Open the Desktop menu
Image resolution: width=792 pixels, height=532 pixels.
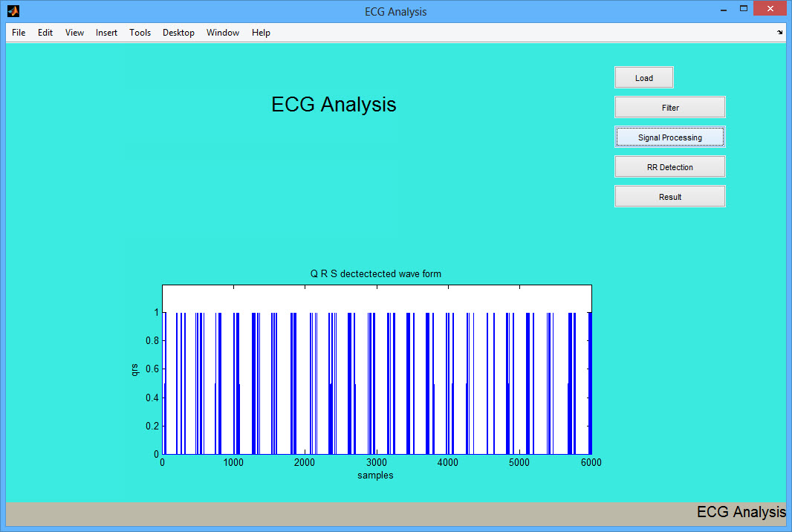tap(178, 33)
